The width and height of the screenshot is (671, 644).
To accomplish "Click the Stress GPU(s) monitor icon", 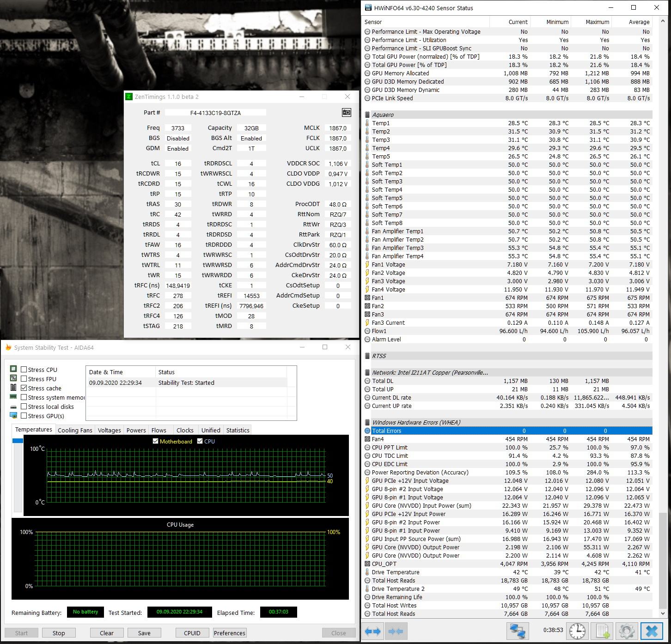I will 13,415.
